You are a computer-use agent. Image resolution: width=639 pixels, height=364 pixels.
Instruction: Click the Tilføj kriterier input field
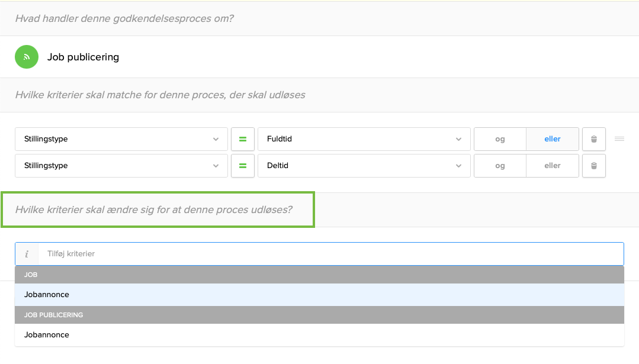point(330,254)
